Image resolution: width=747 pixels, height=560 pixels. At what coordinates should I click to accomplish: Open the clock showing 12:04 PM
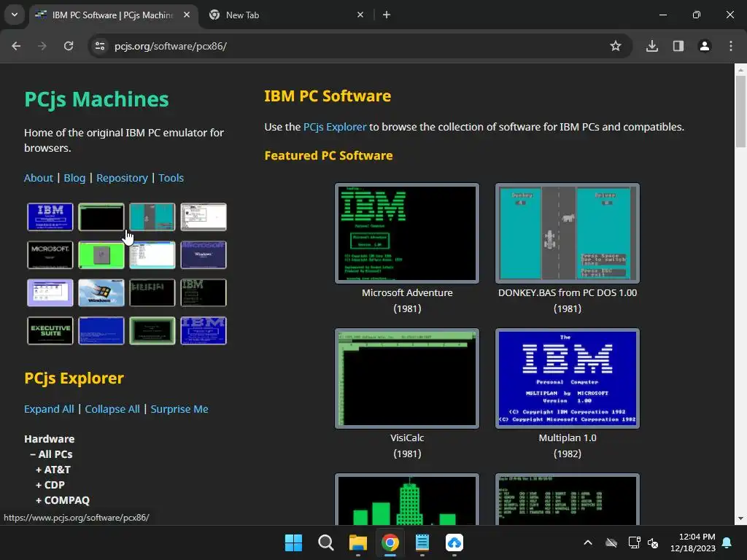pos(693,542)
